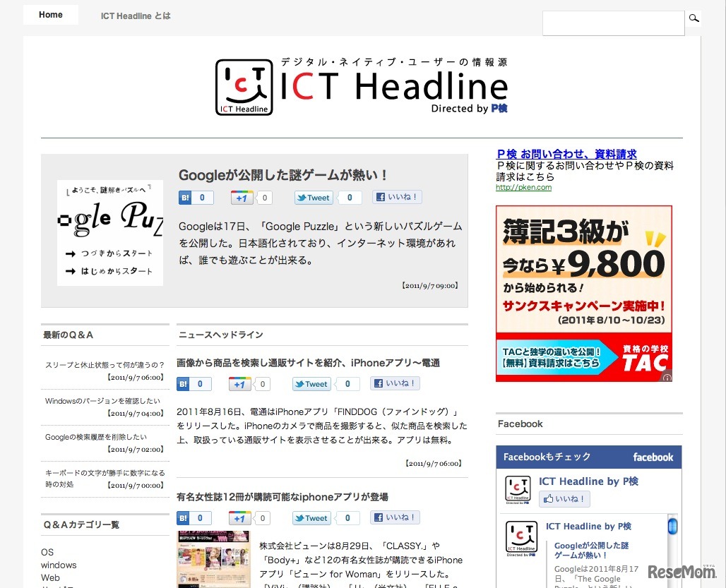Open the ICT Headline とは menu item
Viewport: 726px width, 588px height.
[x=136, y=16]
